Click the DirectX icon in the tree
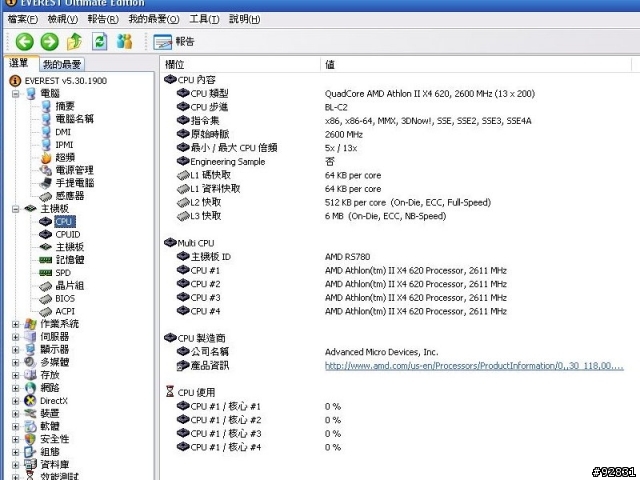640x480 pixels. coord(30,401)
